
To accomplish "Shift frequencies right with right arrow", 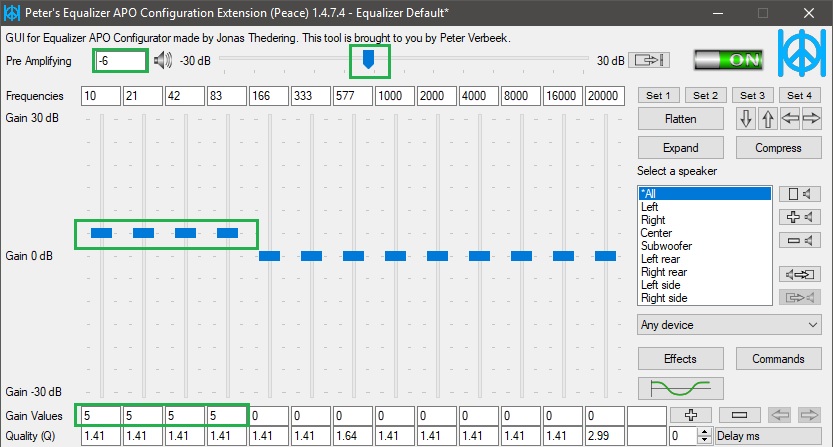I will [811, 119].
